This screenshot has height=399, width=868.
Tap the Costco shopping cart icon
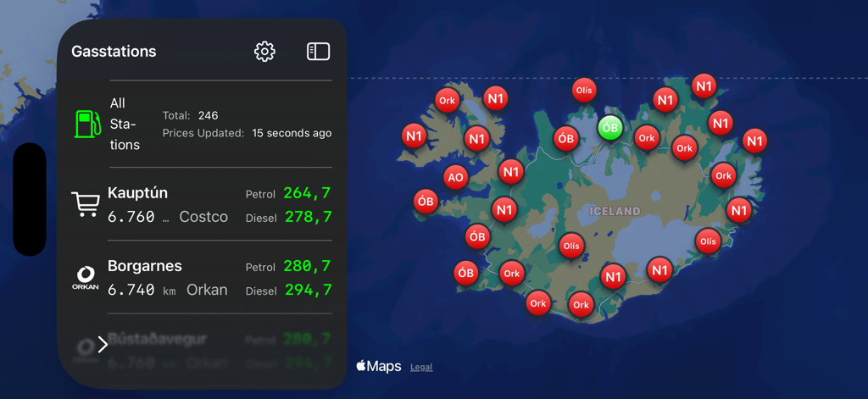pyautogui.click(x=86, y=204)
